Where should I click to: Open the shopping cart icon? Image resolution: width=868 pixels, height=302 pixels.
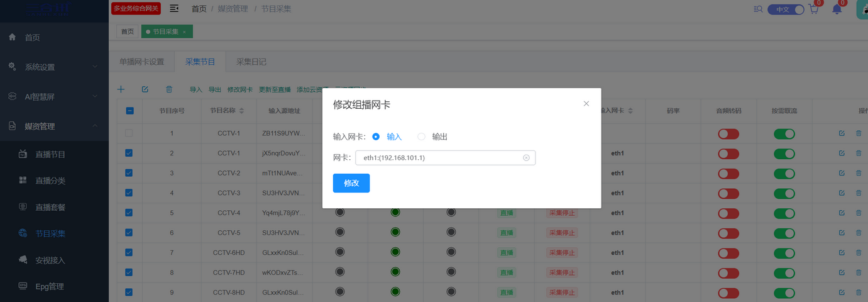click(813, 9)
